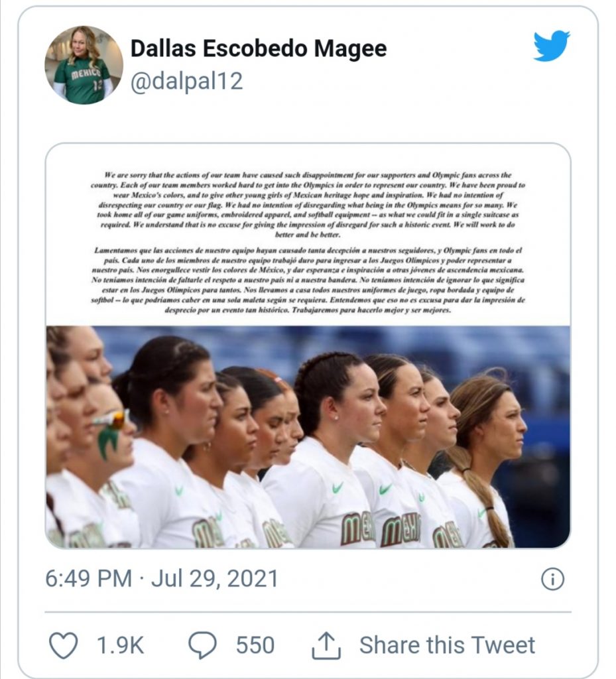The image size is (616, 679).
Task: Click the reply speech bubble icon
Action: coord(203,645)
